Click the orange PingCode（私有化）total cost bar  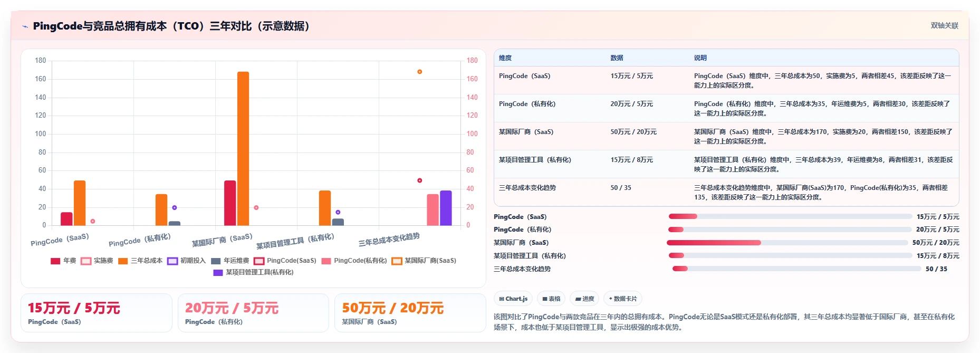(x=161, y=210)
